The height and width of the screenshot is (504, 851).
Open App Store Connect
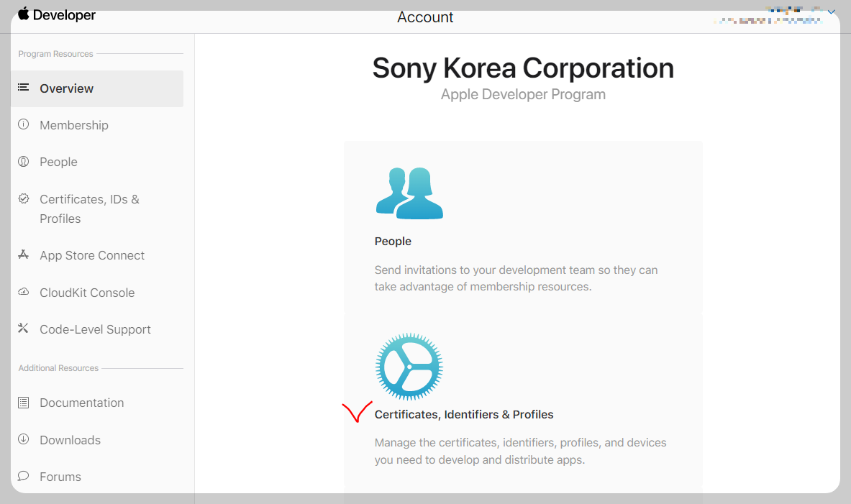click(x=92, y=255)
